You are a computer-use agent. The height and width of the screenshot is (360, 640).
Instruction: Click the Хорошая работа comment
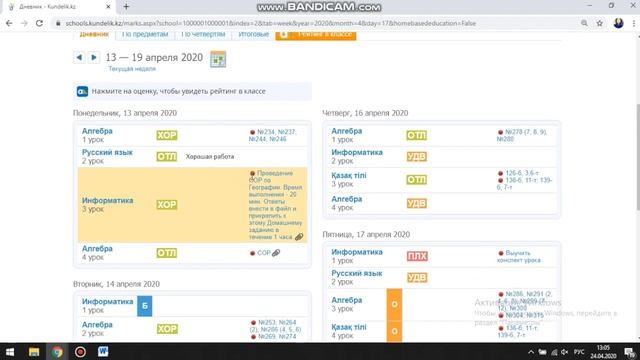coord(210,157)
